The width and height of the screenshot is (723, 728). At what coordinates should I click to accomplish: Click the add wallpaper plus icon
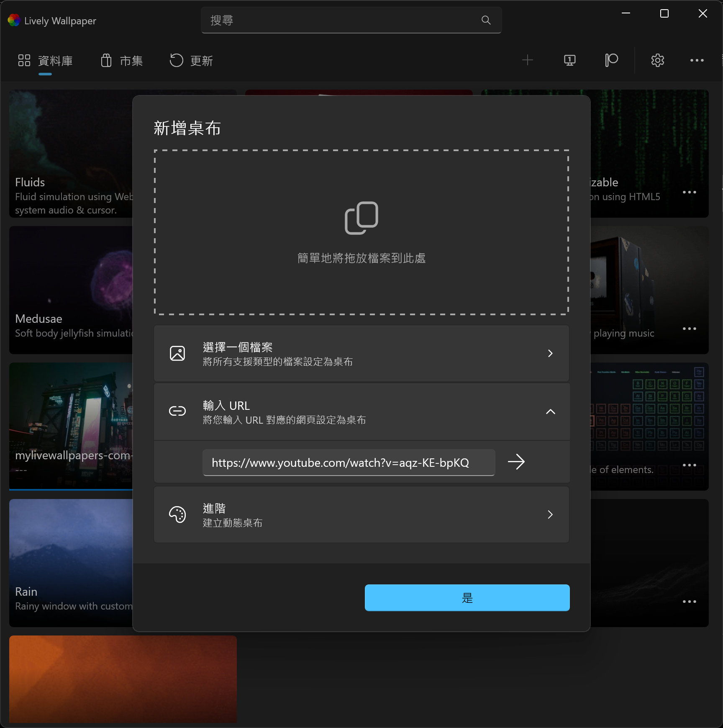528,60
